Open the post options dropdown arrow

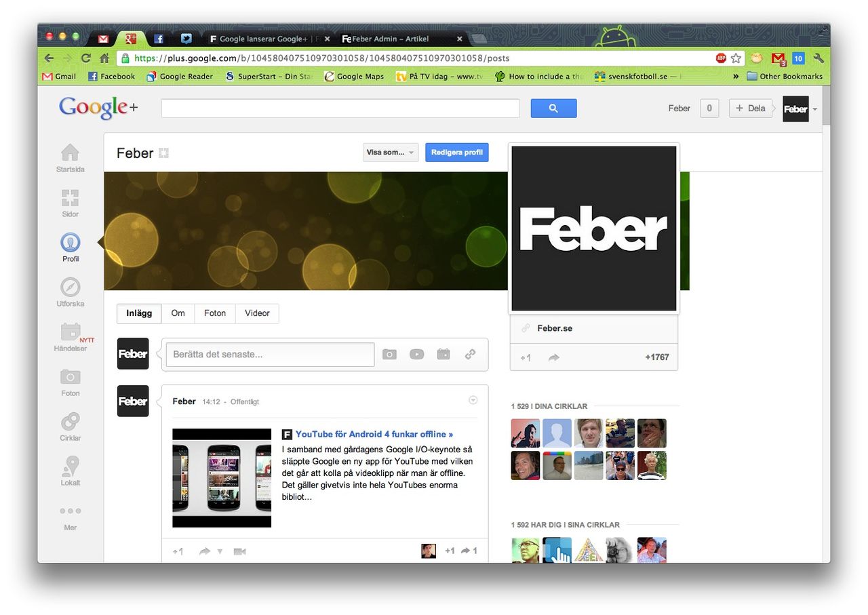click(x=473, y=400)
